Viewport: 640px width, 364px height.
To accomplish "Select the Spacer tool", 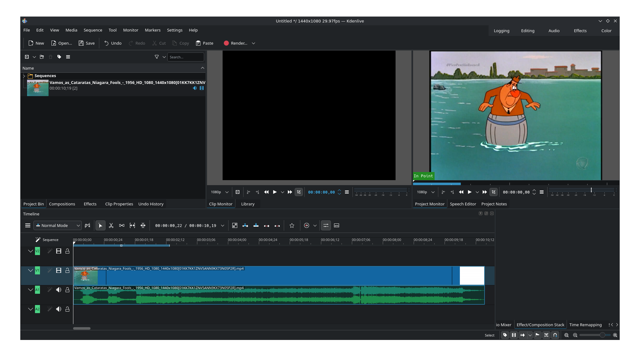I will [122, 225].
